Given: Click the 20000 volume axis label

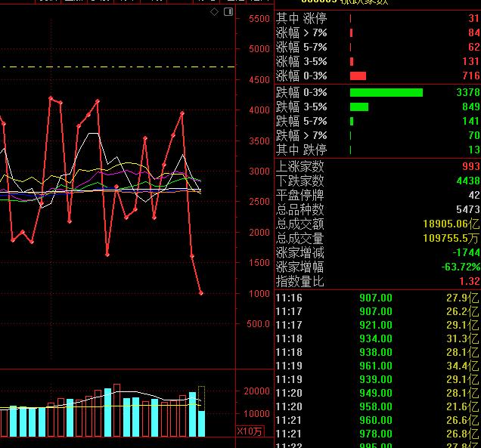Looking at the screenshot, I should coord(256,391).
